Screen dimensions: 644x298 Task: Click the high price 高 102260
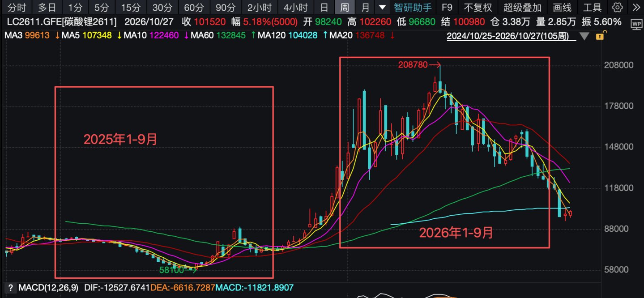pyautogui.click(x=369, y=22)
